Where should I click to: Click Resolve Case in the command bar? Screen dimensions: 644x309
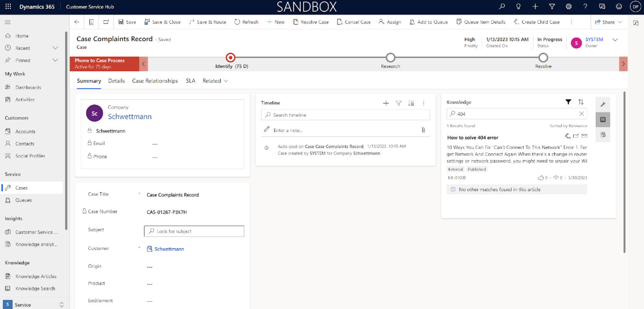[x=311, y=22]
